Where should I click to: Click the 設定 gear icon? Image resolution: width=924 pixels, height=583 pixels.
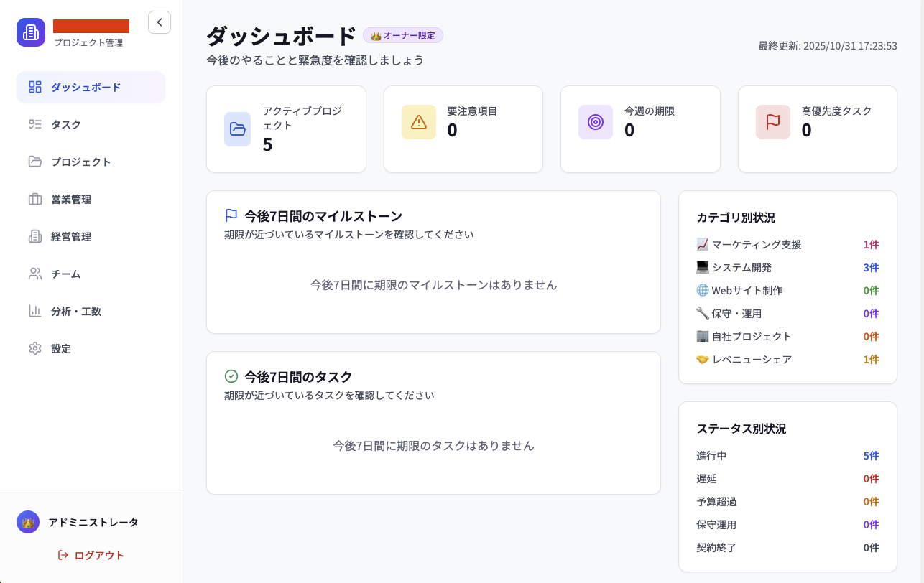coord(34,348)
